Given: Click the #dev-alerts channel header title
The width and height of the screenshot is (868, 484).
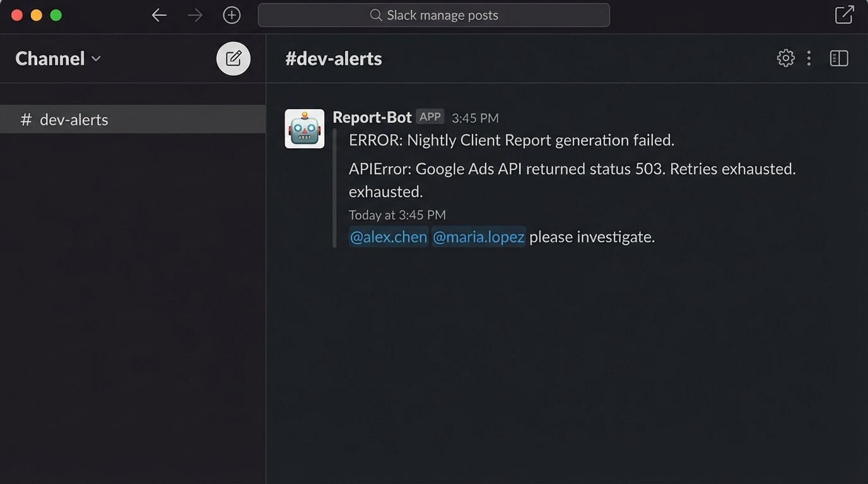Looking at the screenshot, I should 334,59.
